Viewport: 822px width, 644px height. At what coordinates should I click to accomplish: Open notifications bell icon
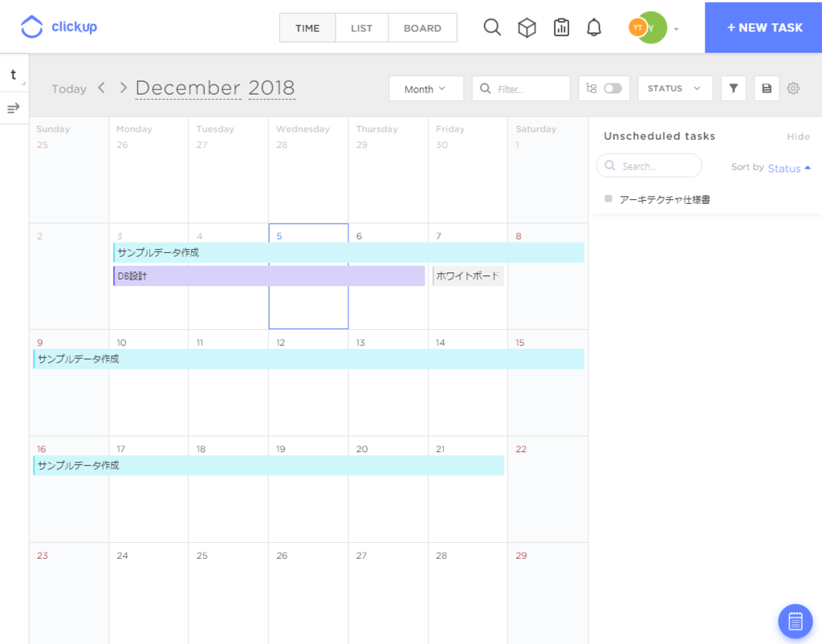593,27
